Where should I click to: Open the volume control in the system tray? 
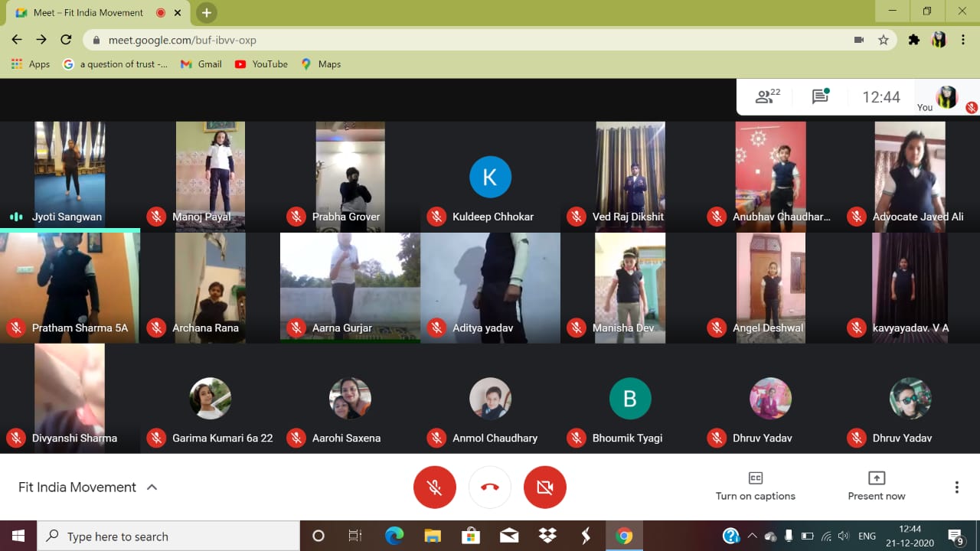(843, 536)
